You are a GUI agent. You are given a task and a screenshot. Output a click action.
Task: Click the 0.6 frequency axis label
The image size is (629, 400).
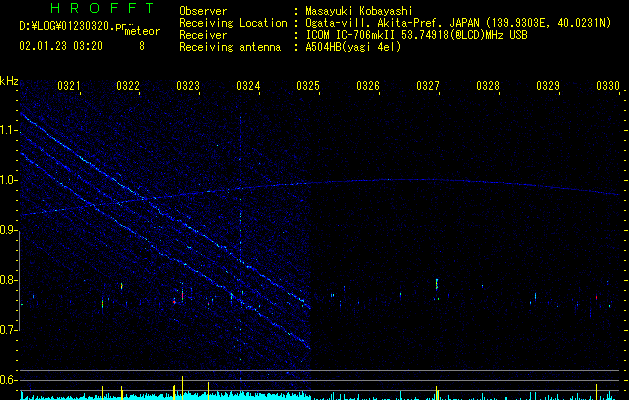[8, 380]
